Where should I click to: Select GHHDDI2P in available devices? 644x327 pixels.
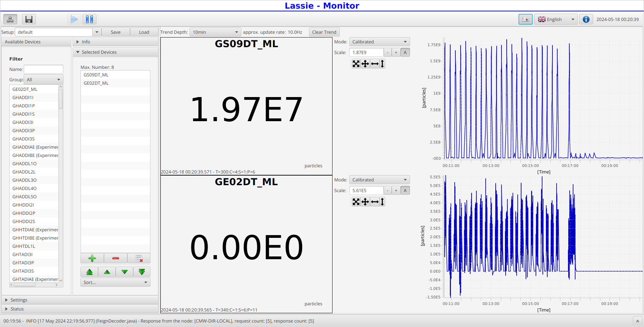click(34, 213)
